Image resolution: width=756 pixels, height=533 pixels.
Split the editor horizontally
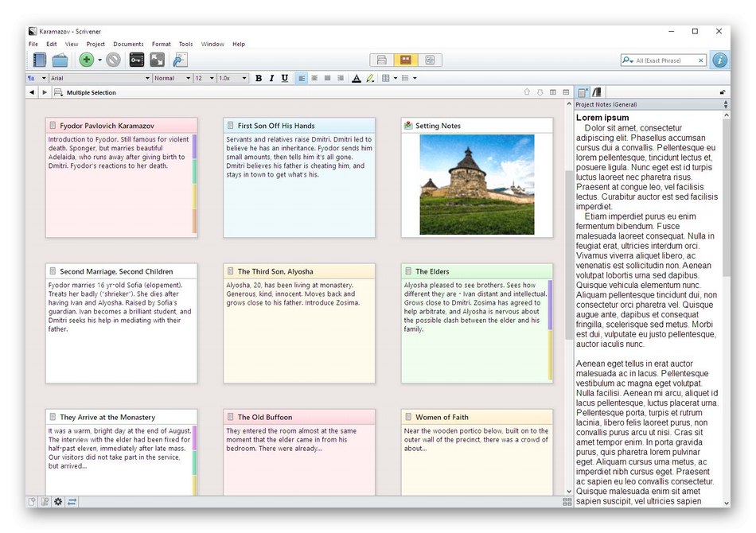tap(566, 92)
